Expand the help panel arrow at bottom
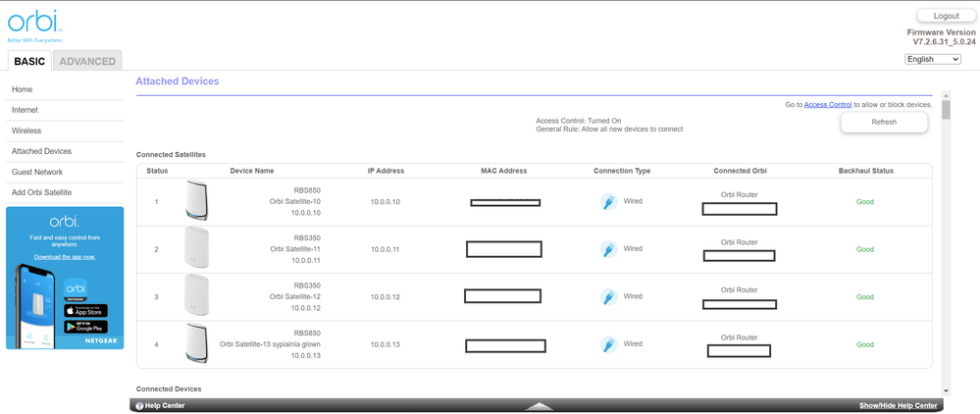Image resolution: width=980 pixels, height=414 pixels. pyautogui.click(x=540, y=405)
